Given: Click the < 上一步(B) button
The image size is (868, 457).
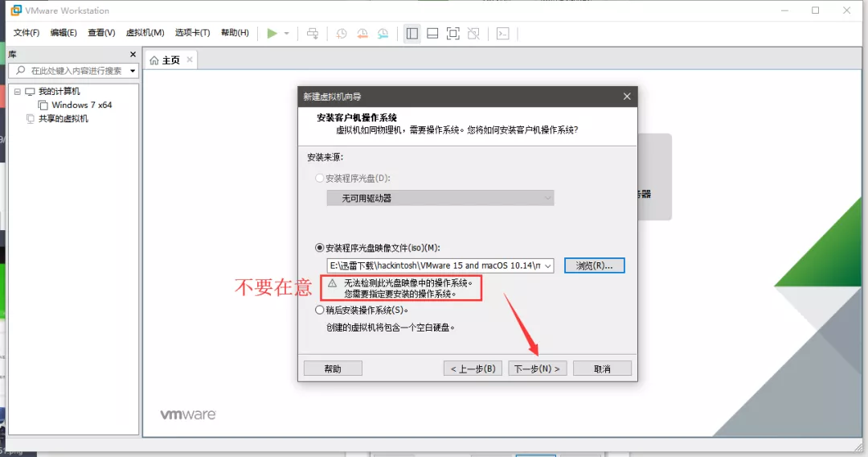Looking at the screenshot, I should (x=473, y=368).
